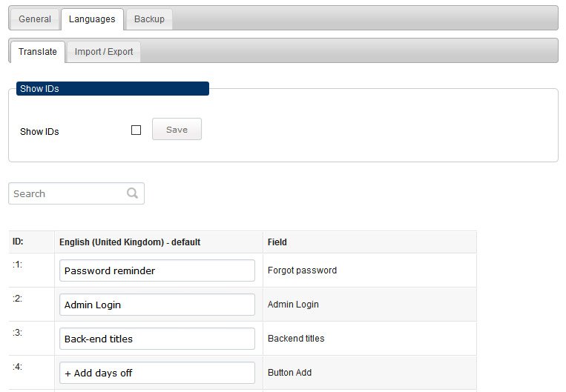Click the Back-end titles text field

pos(157,339)
